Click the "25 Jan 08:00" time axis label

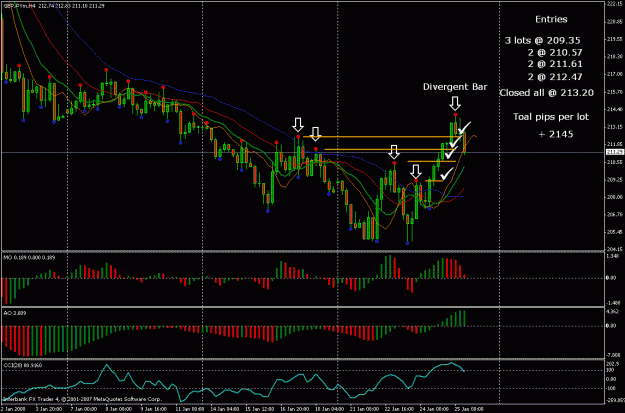pos(470,409)
